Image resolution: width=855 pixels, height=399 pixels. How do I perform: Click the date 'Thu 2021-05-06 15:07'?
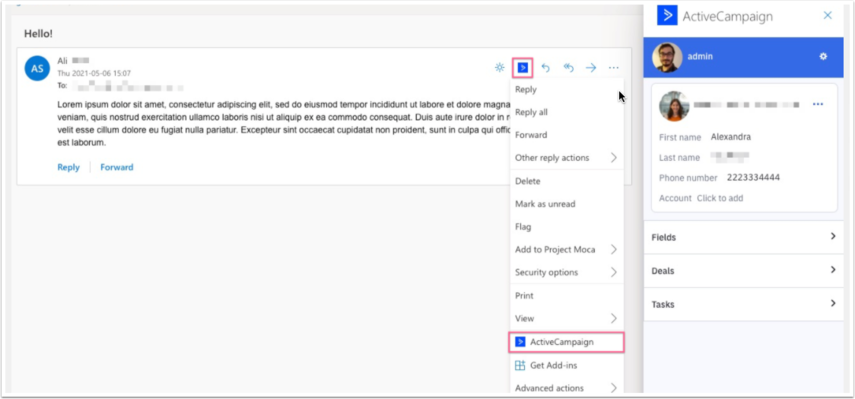[94, 74]
